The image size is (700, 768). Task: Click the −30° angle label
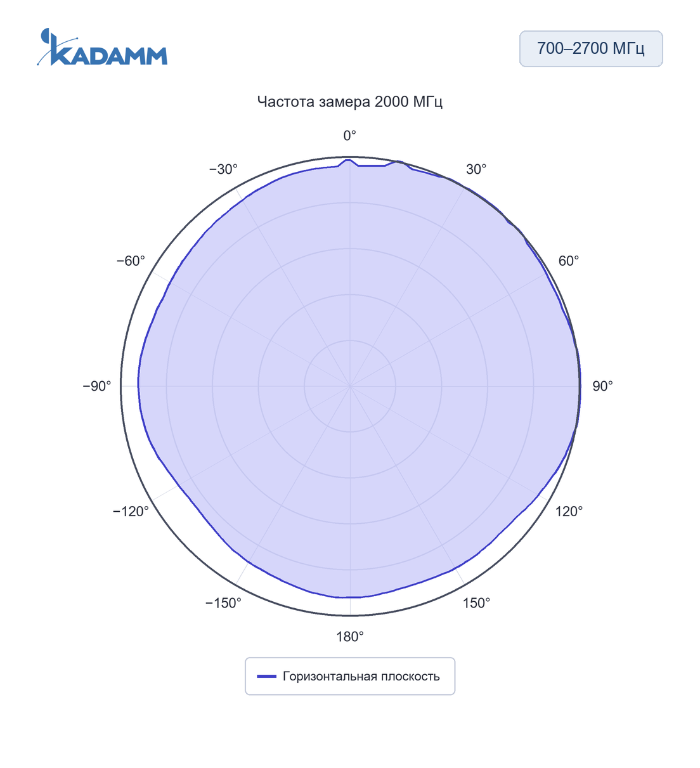click(223, 169)
